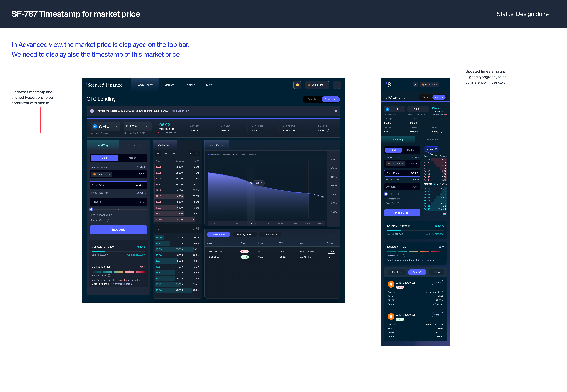Cancel the Borrow W-BTC NOV 23 order
This screenshot has width=567, height=392.
(437, 283)
